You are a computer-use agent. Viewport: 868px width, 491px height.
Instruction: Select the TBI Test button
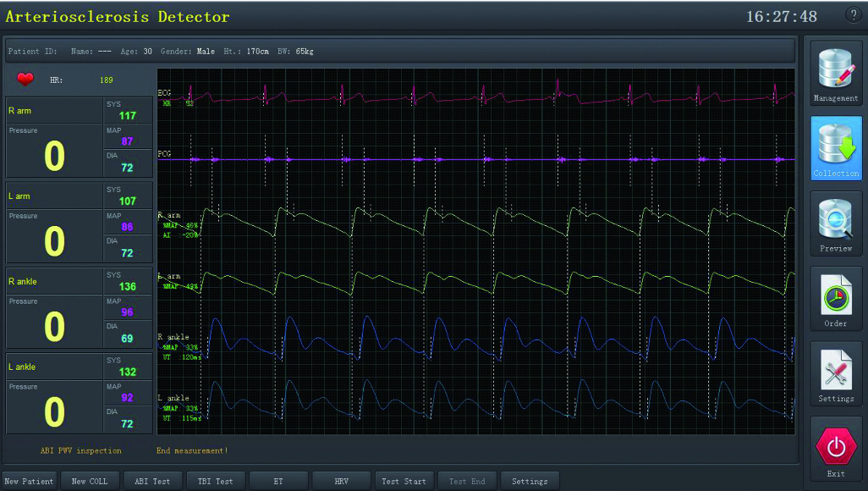click(215, 481)
